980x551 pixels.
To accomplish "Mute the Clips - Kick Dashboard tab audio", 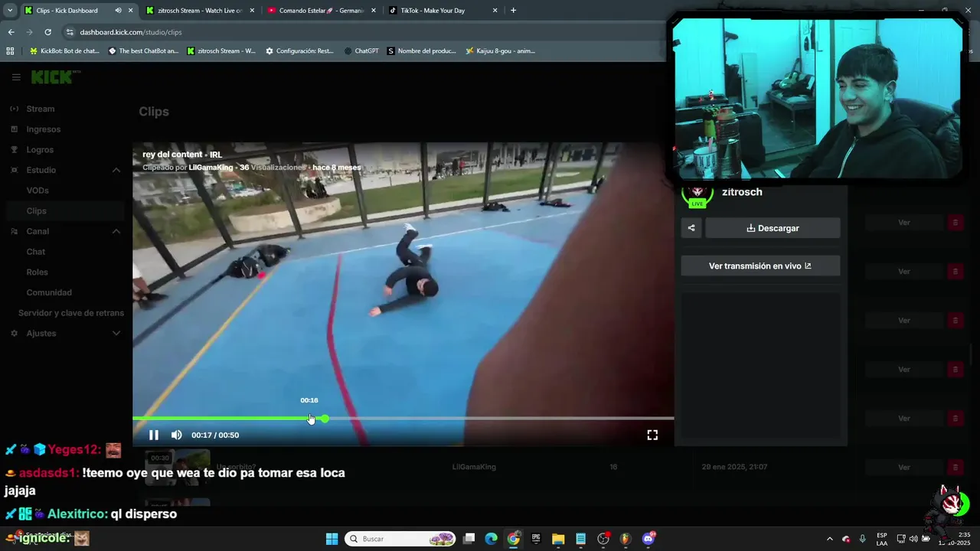I will pos(118,11).
